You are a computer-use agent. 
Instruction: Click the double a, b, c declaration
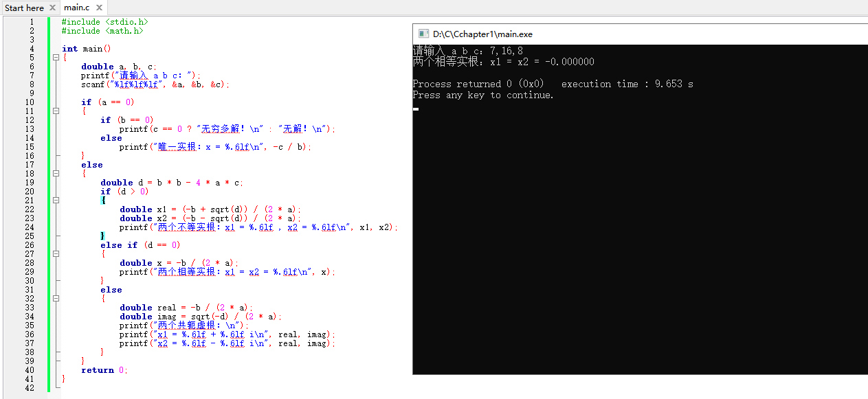(119, 67)
